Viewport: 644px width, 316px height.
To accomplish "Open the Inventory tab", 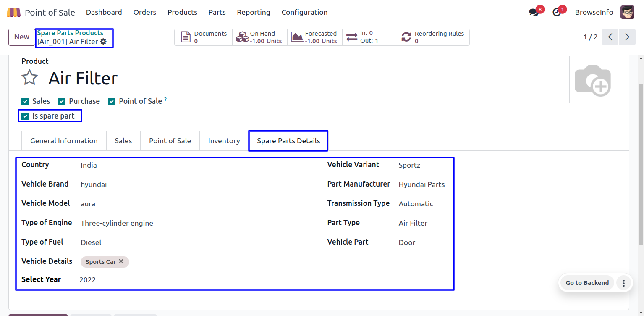I will pyautogui.click(x=224, y=141).
